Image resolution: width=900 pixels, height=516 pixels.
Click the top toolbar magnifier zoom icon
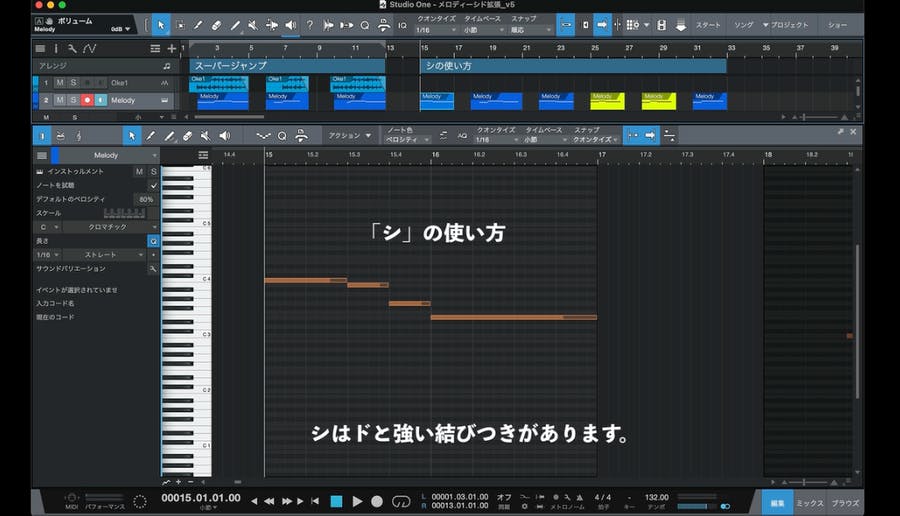(x=364, y=25)
